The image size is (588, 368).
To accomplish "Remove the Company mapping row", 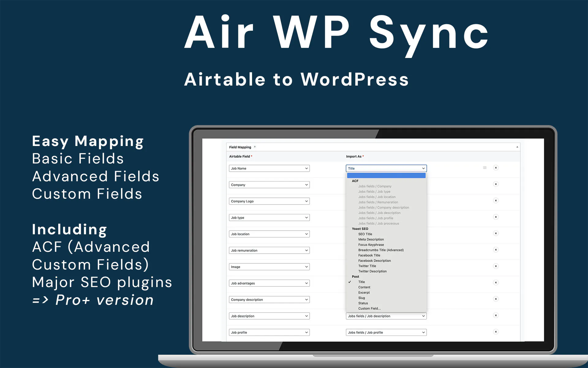I will tap(496, 184).
